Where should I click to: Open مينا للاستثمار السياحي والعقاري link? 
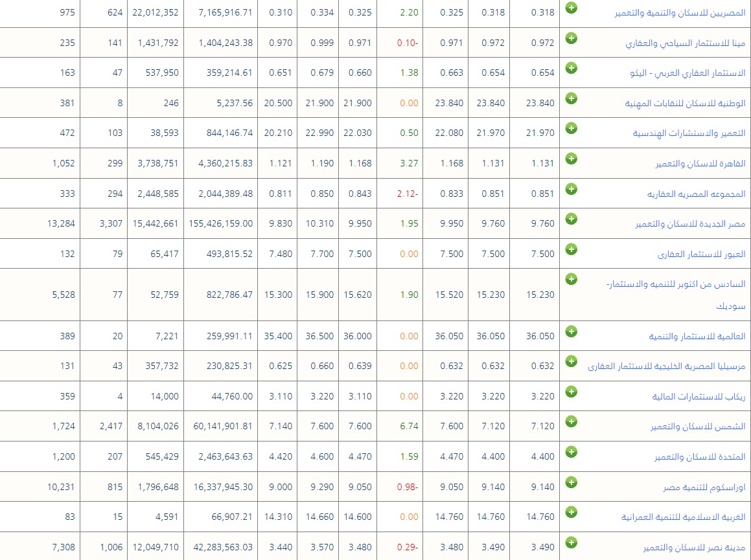(686, 43)
